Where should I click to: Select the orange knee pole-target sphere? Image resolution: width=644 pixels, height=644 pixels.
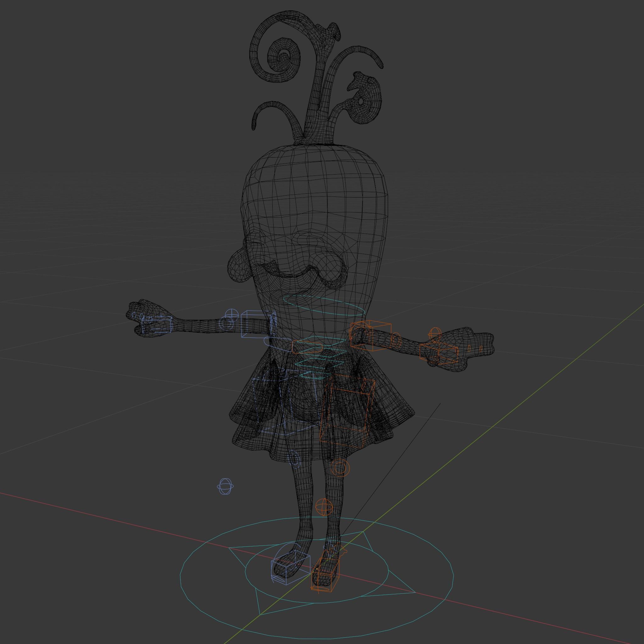pyautogui.click(x=324, y=507)
